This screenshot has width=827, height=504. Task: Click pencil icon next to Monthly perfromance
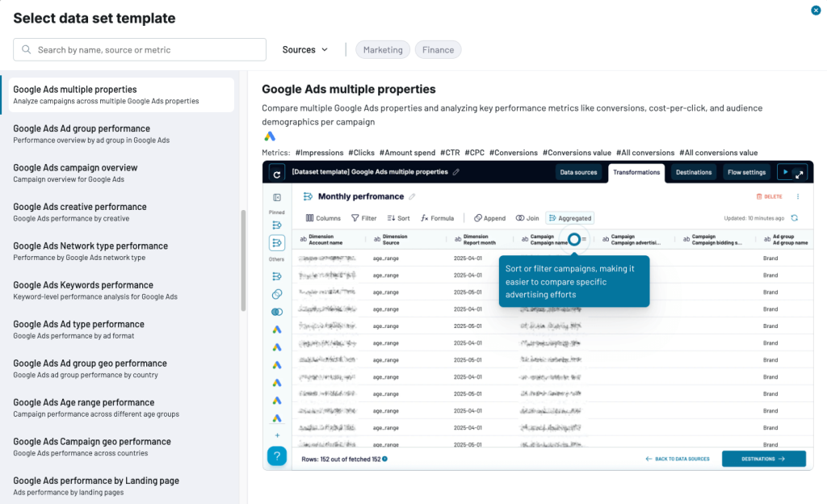click(x=412, y=196)
